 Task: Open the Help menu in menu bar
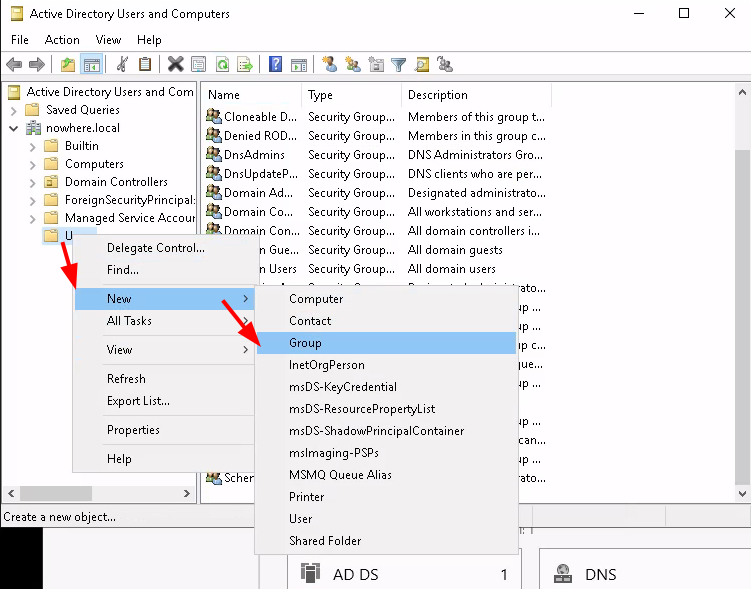click(x=149, y=40)
